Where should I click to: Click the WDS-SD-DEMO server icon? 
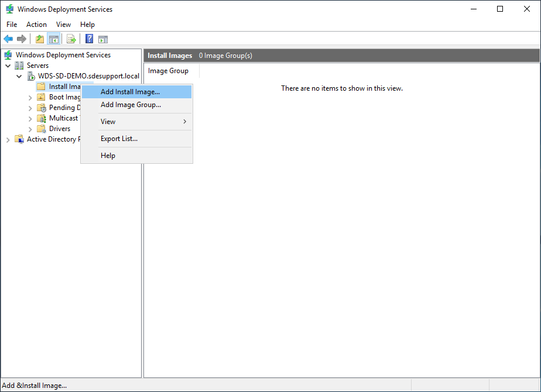[31, 76]
